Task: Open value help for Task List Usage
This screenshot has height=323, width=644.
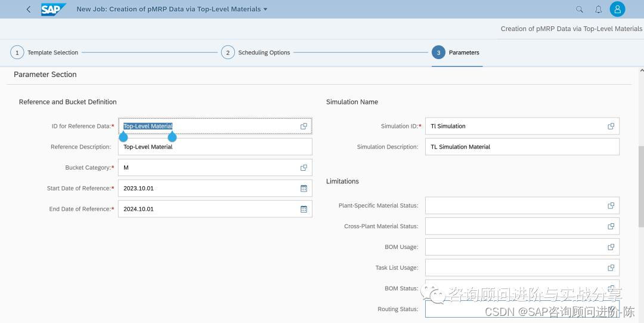Action: [611, 267]
